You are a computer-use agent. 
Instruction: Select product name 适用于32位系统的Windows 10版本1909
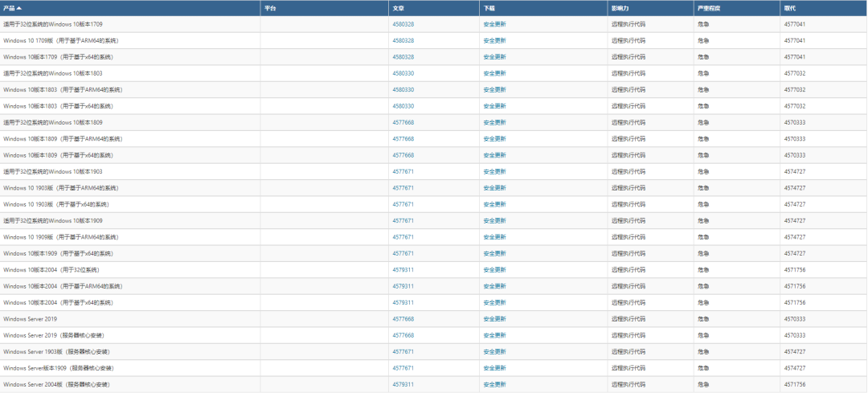pos(52,220)
